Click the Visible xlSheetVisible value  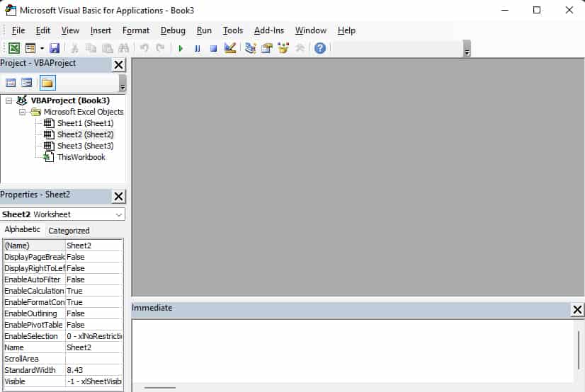click(x=94, y=381)
